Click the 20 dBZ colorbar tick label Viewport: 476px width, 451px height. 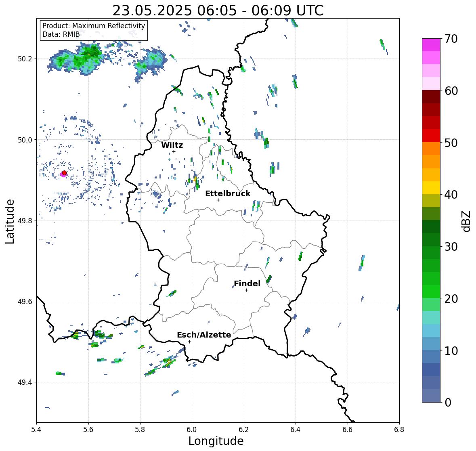click(451, 299)
